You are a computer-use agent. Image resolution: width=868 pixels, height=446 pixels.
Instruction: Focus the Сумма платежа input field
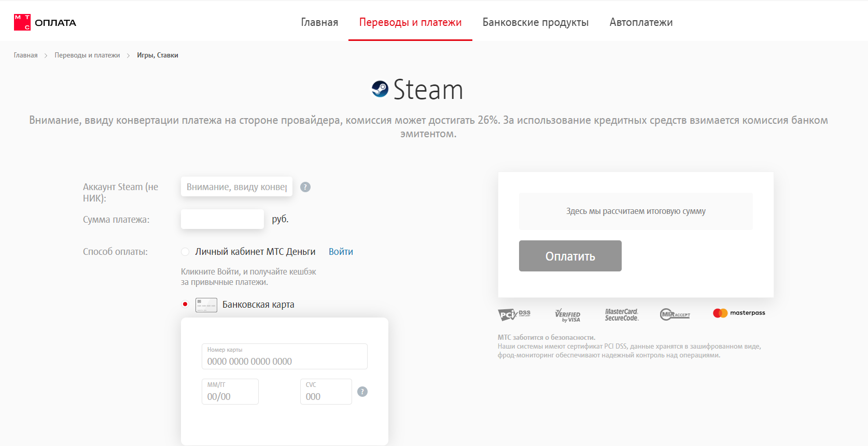[x=222, y=219]
